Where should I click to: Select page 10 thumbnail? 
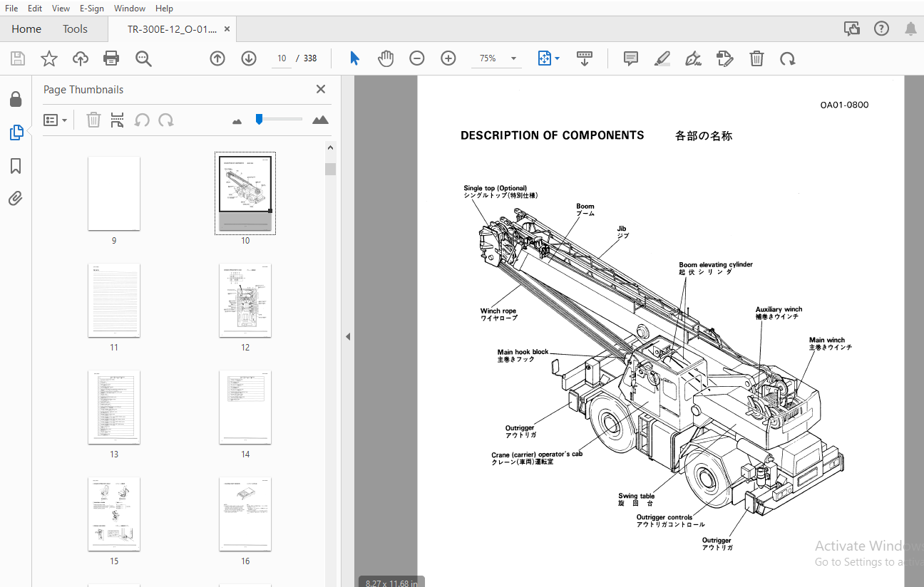[245, 194]
